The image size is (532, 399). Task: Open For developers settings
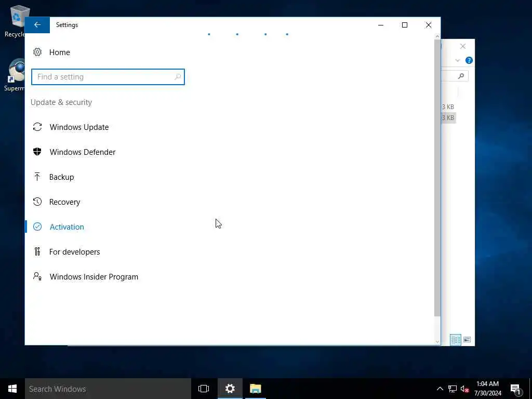pyautogui.click(x=74, y=252)
